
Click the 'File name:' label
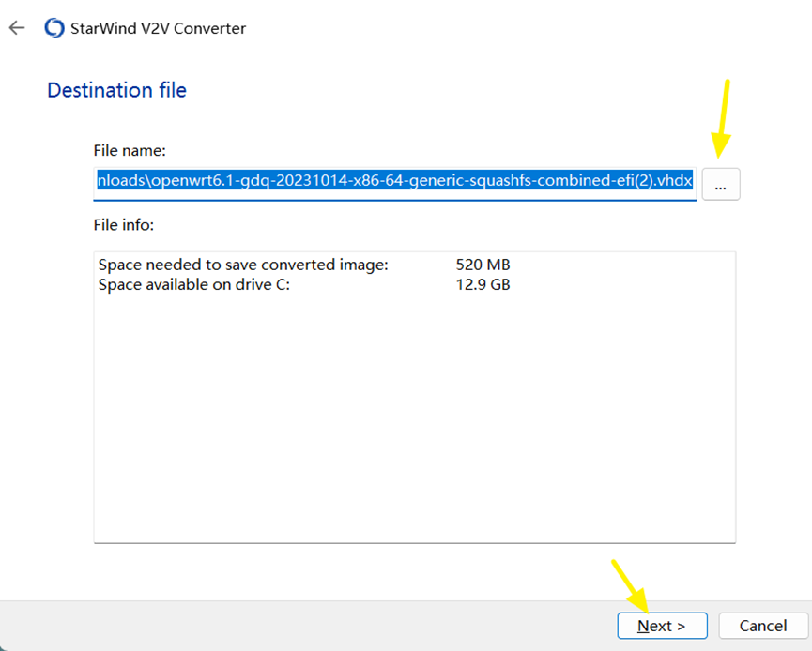(x=130, y=151)
